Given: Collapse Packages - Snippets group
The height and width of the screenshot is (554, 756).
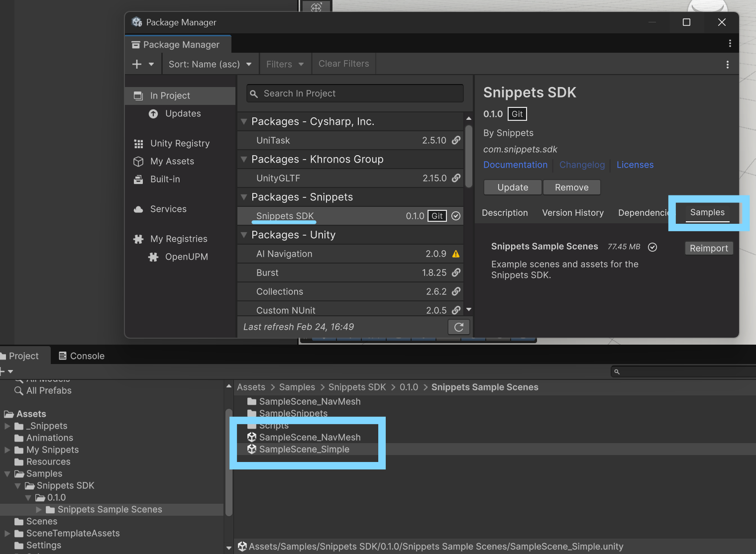Looking at the screenshot, I should pyautogui.click(x=244, y=197).
